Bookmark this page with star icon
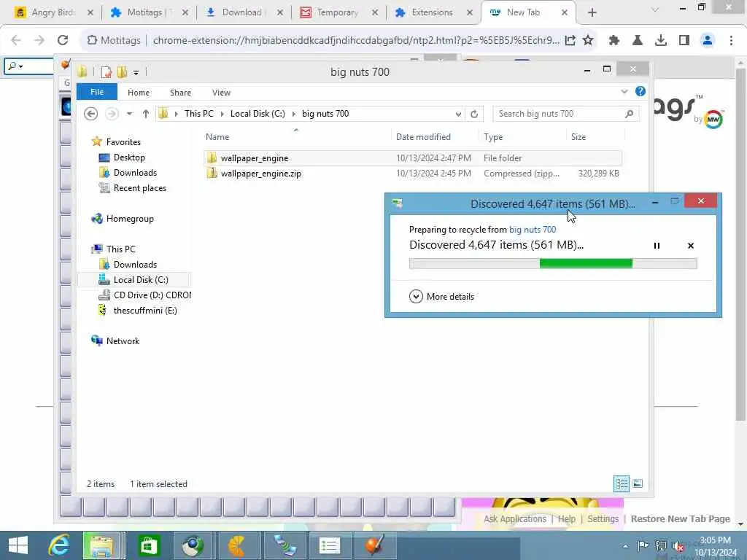The width and height of the screenshot is (747, 560). tap(588, 41)
